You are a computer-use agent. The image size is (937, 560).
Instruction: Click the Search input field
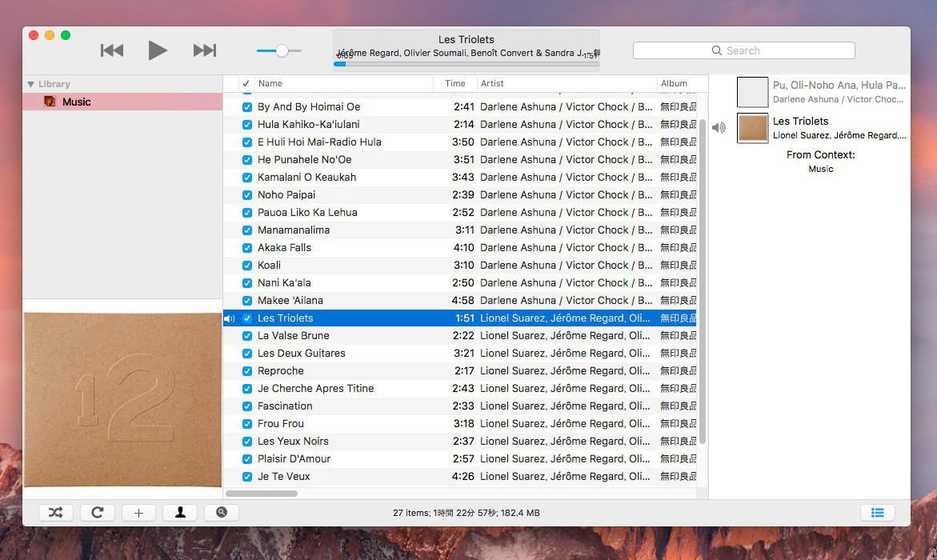[x=743, y=50]
